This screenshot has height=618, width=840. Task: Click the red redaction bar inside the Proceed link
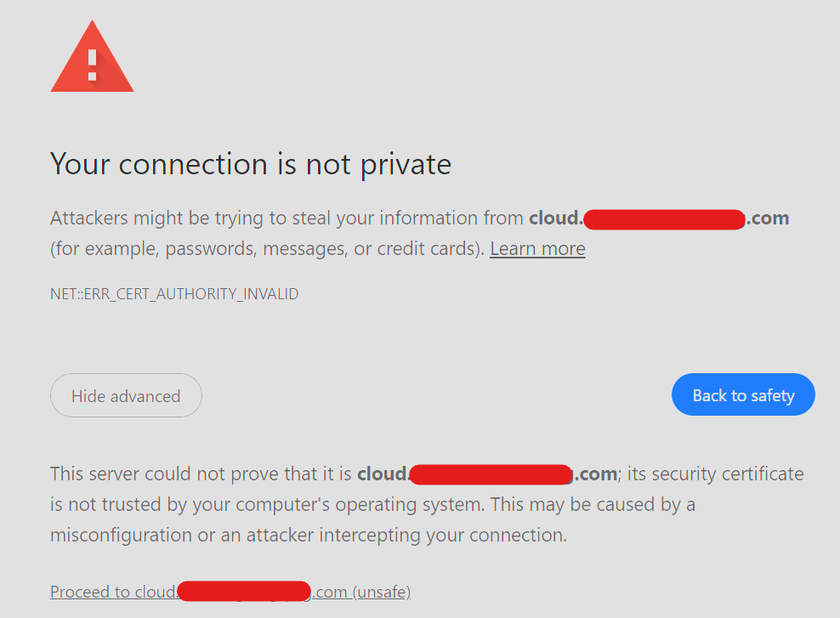[244, 591]
